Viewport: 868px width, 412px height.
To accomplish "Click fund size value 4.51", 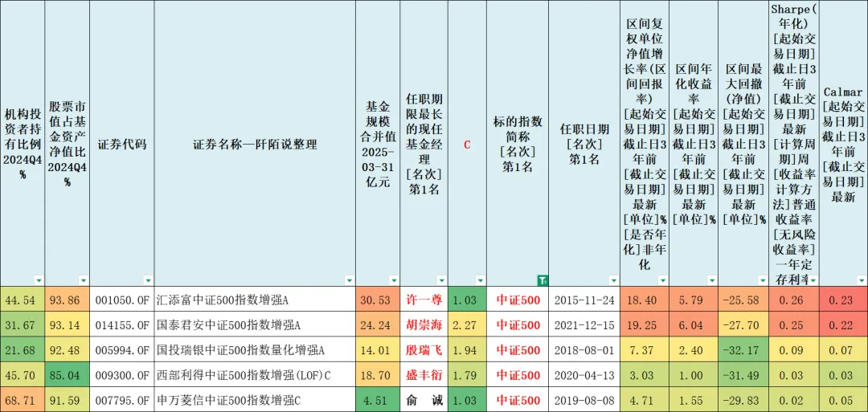I will tap(378, 401).
